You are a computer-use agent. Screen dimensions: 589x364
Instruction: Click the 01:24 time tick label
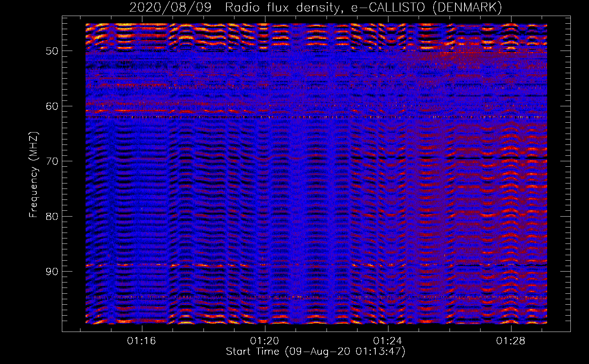point(388,341)
